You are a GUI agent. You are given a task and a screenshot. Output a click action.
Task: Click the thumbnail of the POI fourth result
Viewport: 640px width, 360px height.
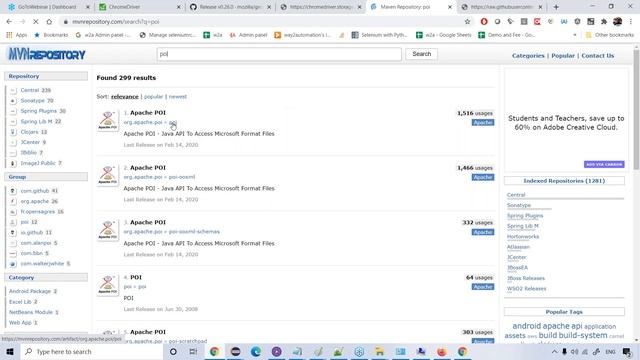coord(108,285)
